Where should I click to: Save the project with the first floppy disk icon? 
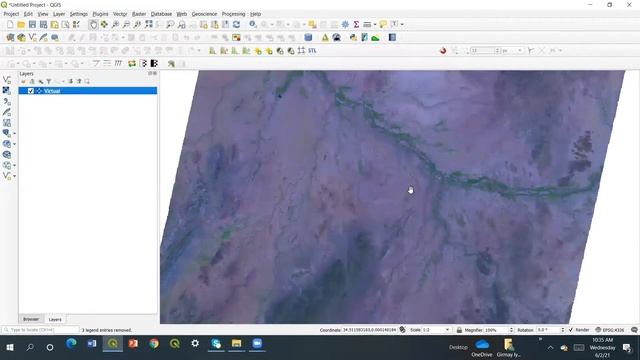pos(32,24)
